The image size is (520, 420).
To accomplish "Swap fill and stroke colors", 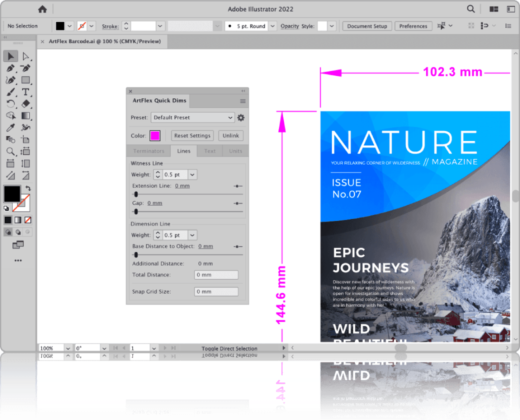I will click(x=28, y=188).
